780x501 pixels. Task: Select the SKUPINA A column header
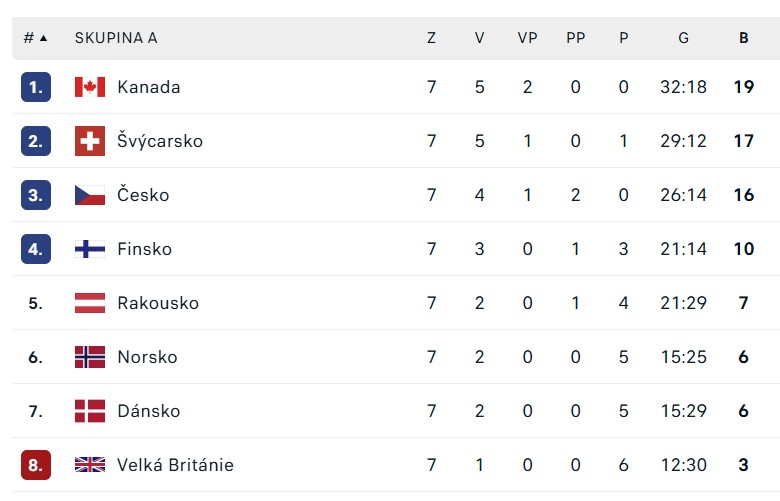coord(116,38)
